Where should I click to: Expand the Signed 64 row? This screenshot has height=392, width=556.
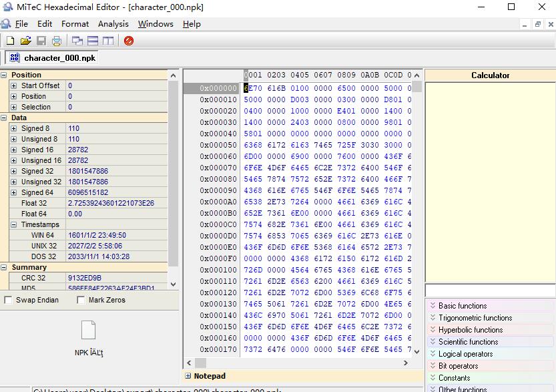(14, 192)
